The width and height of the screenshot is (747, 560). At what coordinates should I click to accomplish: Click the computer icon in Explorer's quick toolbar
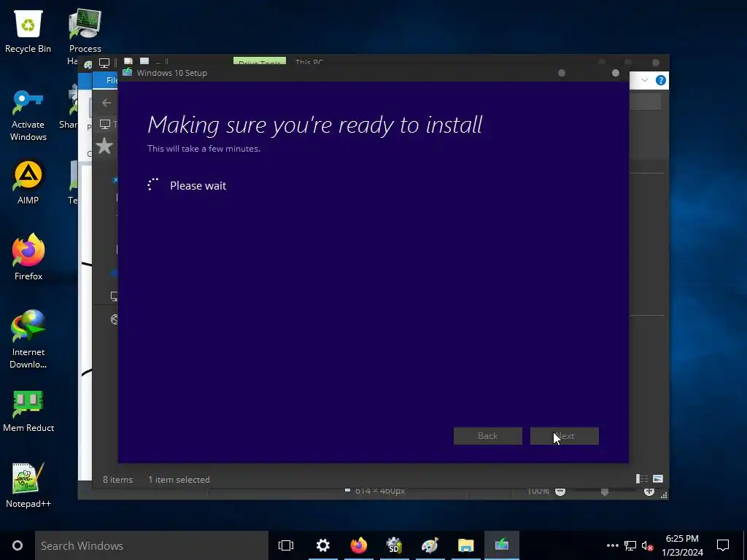[104, 63]
